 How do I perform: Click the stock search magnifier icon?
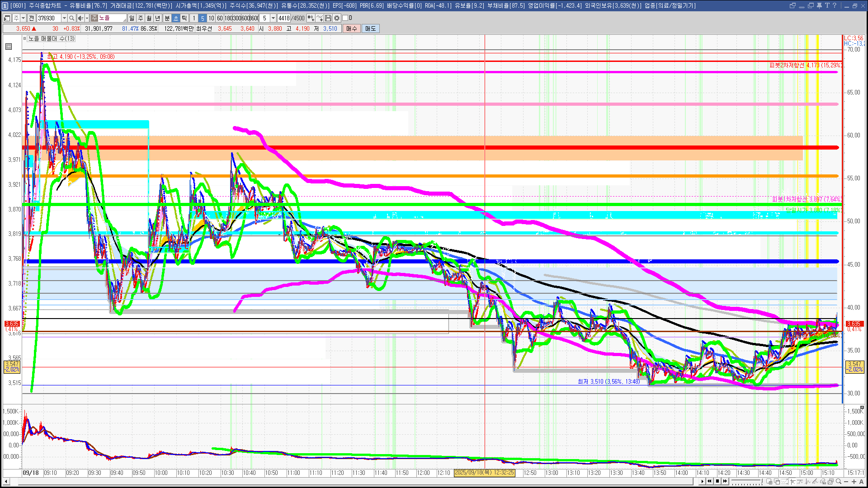point(72,18)
